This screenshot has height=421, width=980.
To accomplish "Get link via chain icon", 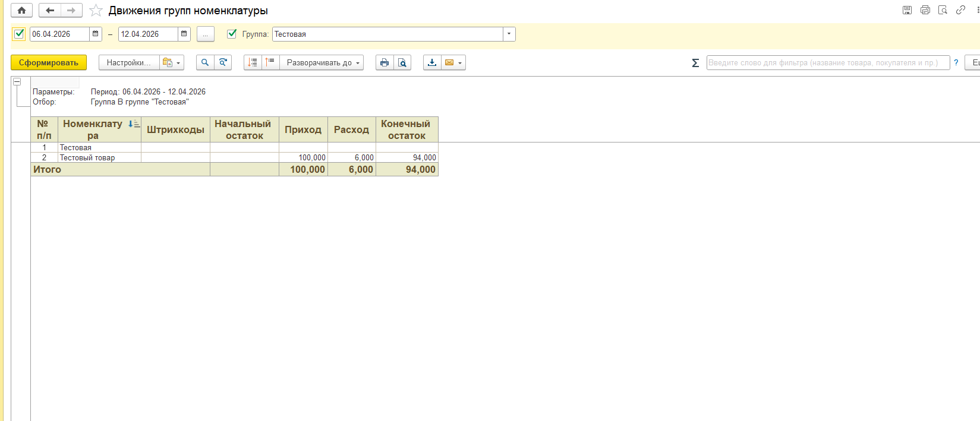I will (x=960, y=10).
